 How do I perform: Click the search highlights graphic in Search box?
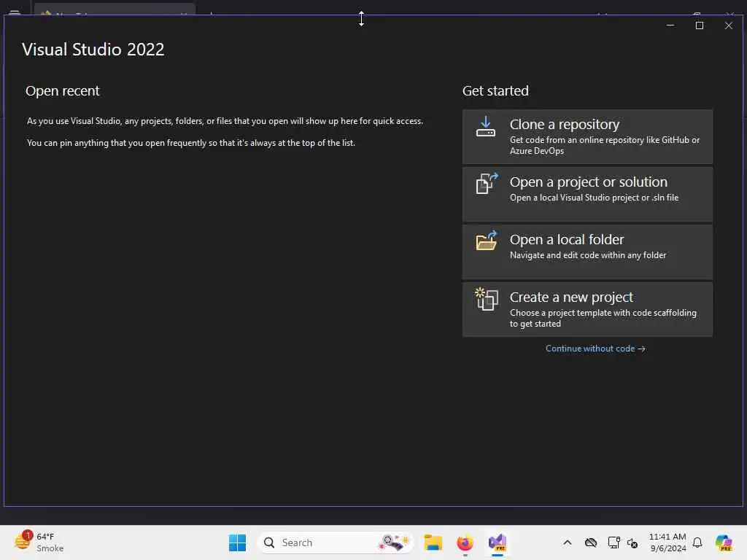(393, 542)
